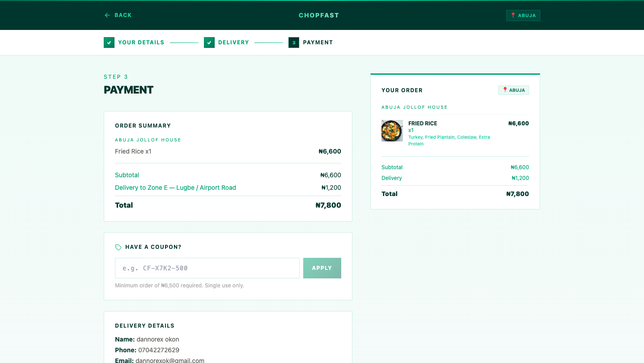Select the Payment step label

(318, 43)
